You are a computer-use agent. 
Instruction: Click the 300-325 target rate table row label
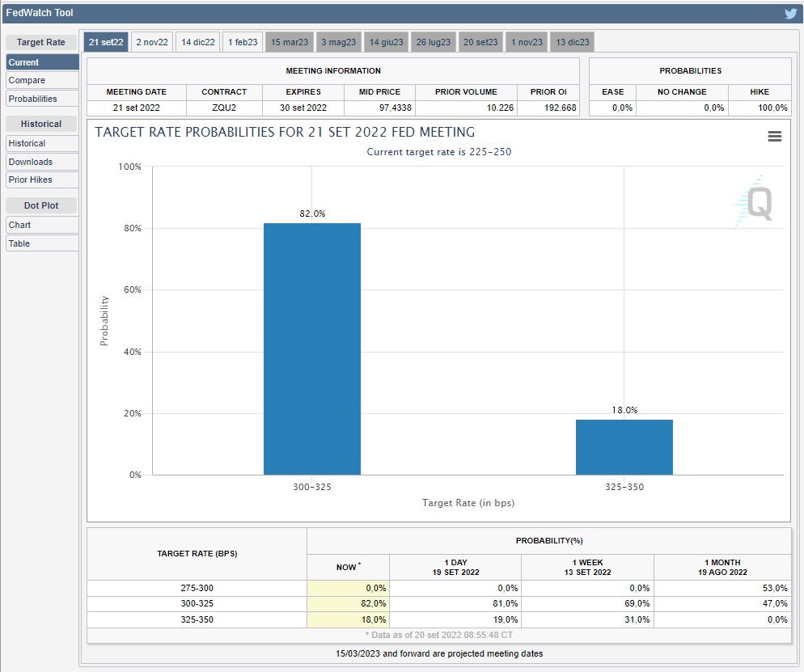tap(197, 603)
